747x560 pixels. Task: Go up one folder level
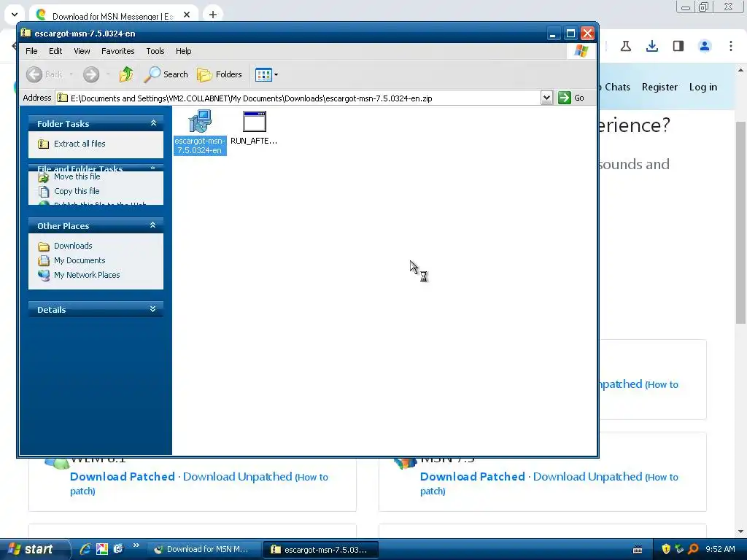126,74
